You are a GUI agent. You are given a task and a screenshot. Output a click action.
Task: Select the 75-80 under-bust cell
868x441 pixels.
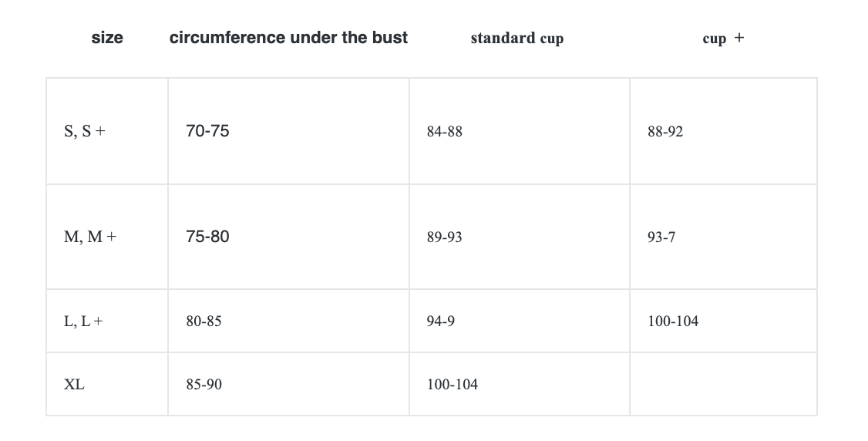(207, 237)
